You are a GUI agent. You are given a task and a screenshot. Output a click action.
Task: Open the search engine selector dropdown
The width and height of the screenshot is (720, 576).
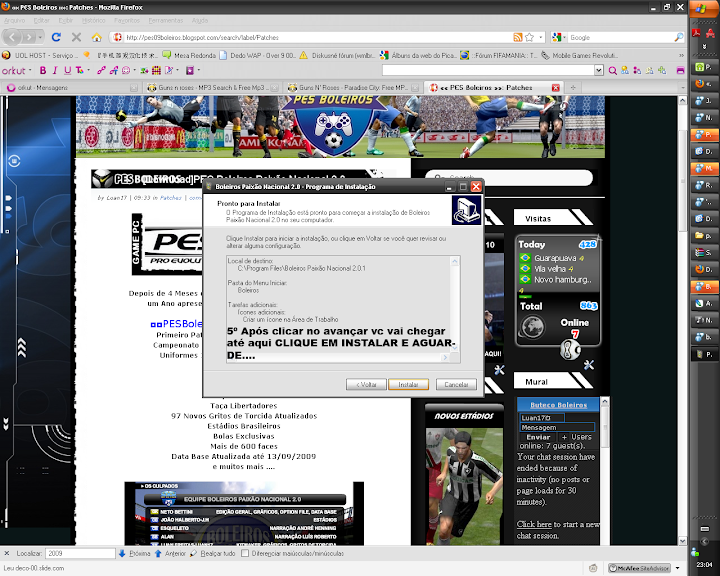pos(557,37)
